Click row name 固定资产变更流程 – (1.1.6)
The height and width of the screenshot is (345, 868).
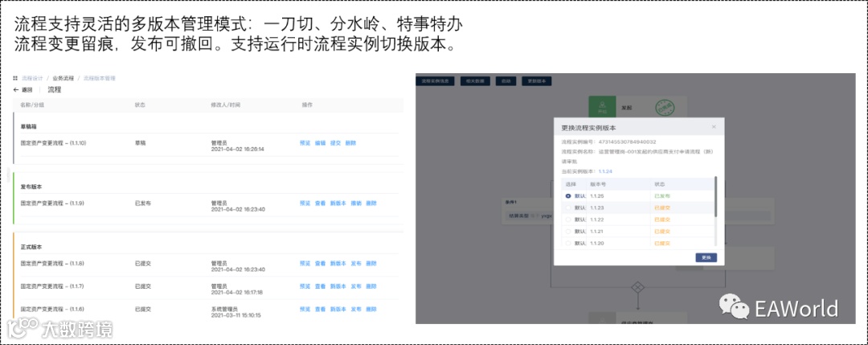[52, 309]
